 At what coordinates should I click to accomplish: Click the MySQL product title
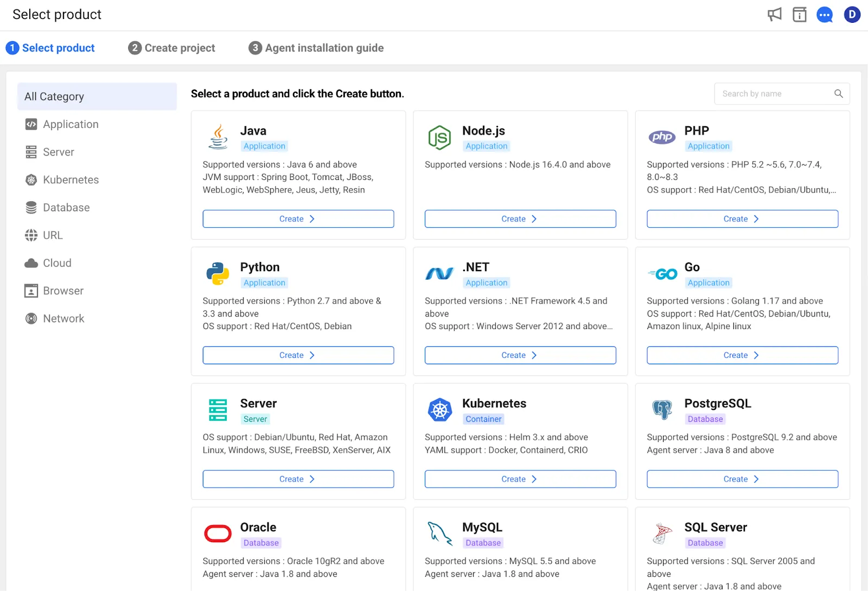tap(482, 527)
